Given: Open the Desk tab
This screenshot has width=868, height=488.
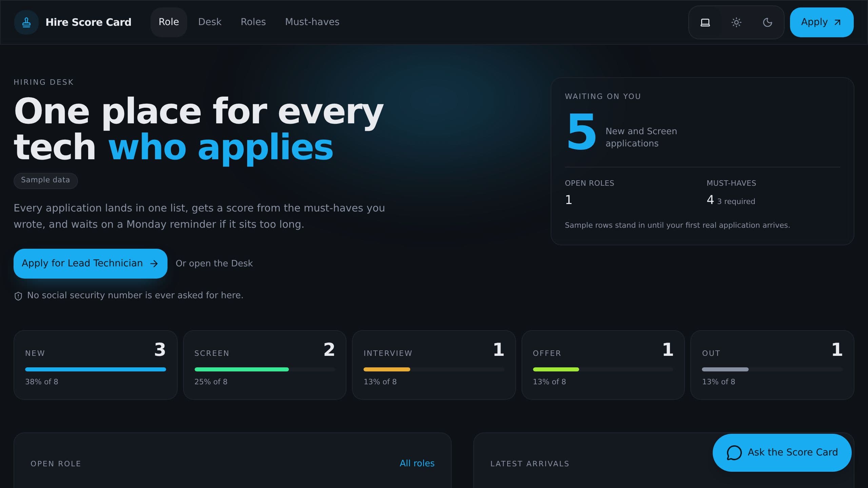Looking at the screenshot, I should (x=210, y=22).
